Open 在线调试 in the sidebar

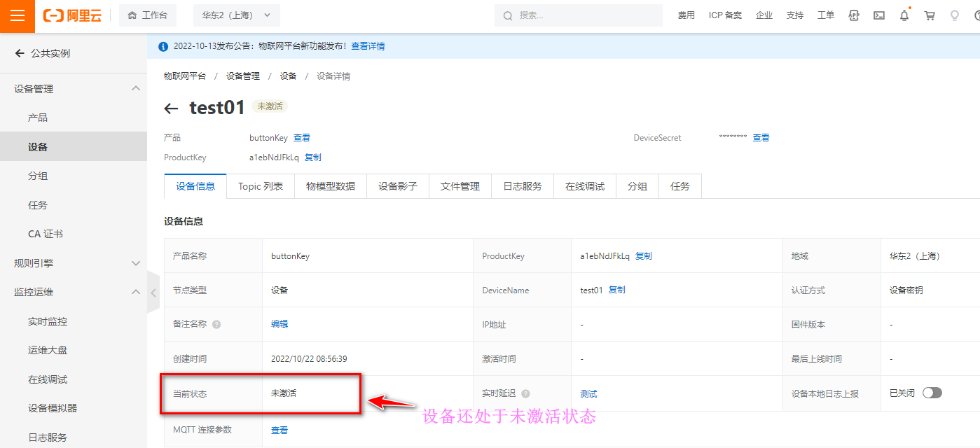coord(48,379)
